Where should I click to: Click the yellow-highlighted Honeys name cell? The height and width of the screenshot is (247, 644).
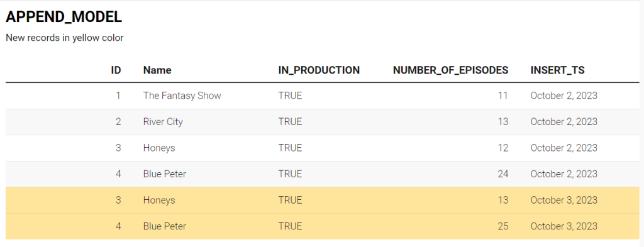coord(159,200)
